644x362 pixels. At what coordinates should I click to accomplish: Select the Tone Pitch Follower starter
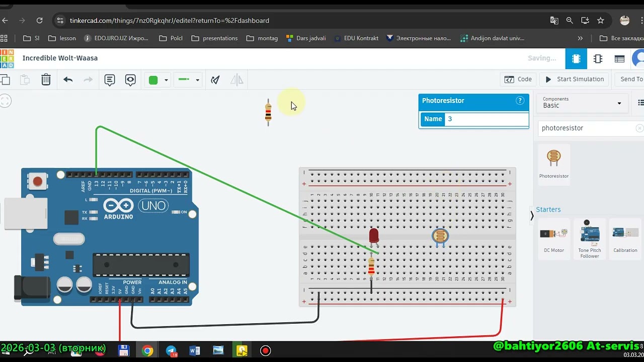point(589,239)
